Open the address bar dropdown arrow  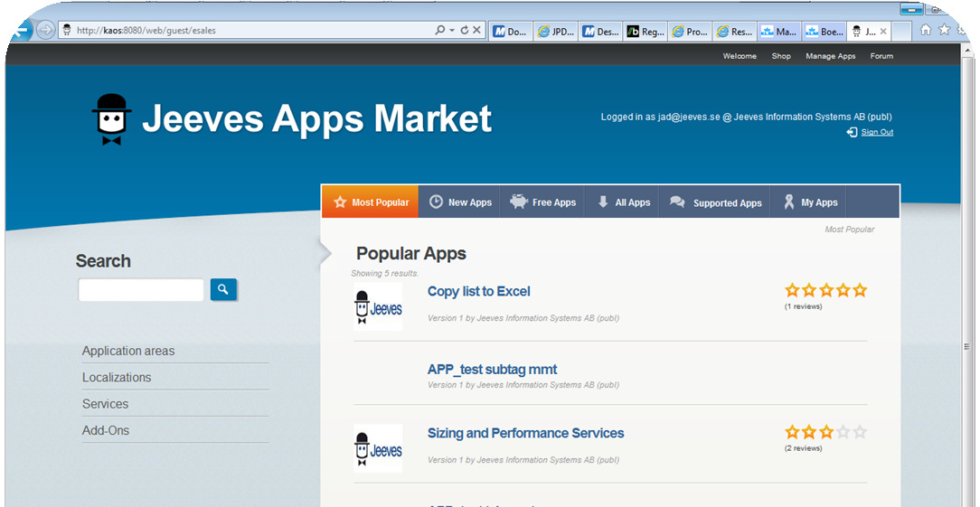pyautogui.click(x=452, y=30)
